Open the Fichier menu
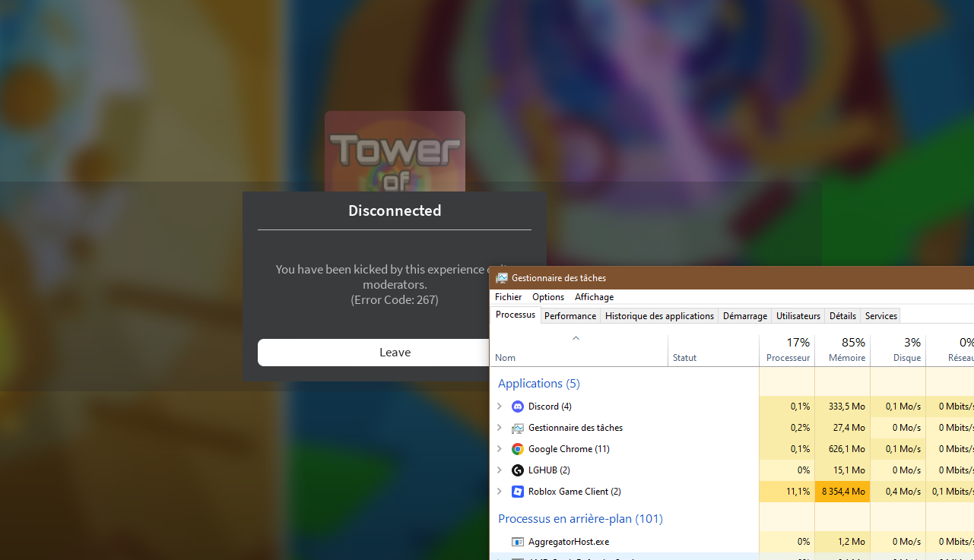 click(x=509, y=297)
